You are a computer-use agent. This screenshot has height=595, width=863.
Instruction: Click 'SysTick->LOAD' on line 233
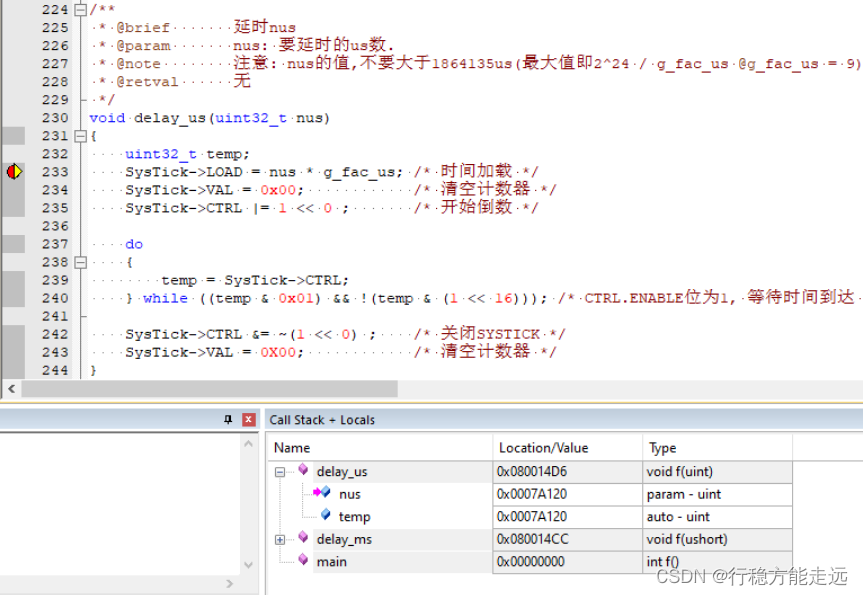pos(184,172)
